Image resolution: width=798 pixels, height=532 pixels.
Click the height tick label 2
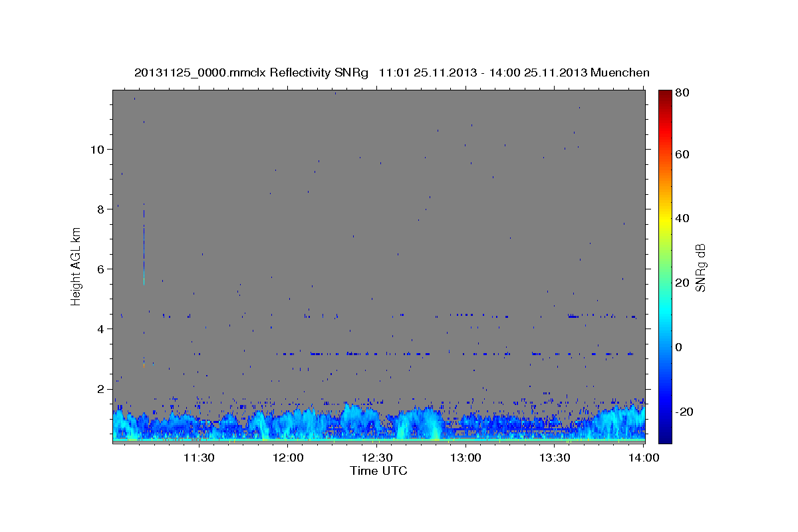click(x=99, y=388)
